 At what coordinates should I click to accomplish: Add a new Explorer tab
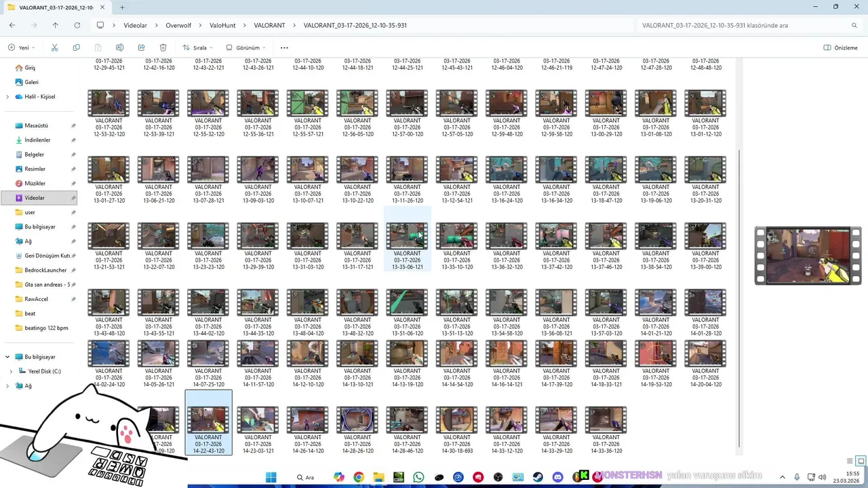[x=122, y=7]
